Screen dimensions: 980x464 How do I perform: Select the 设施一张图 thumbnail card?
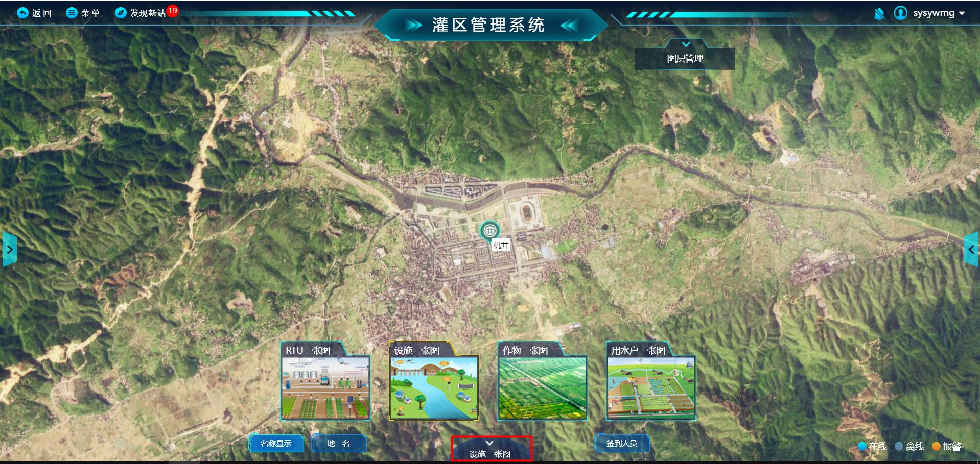tap(434, 381)
